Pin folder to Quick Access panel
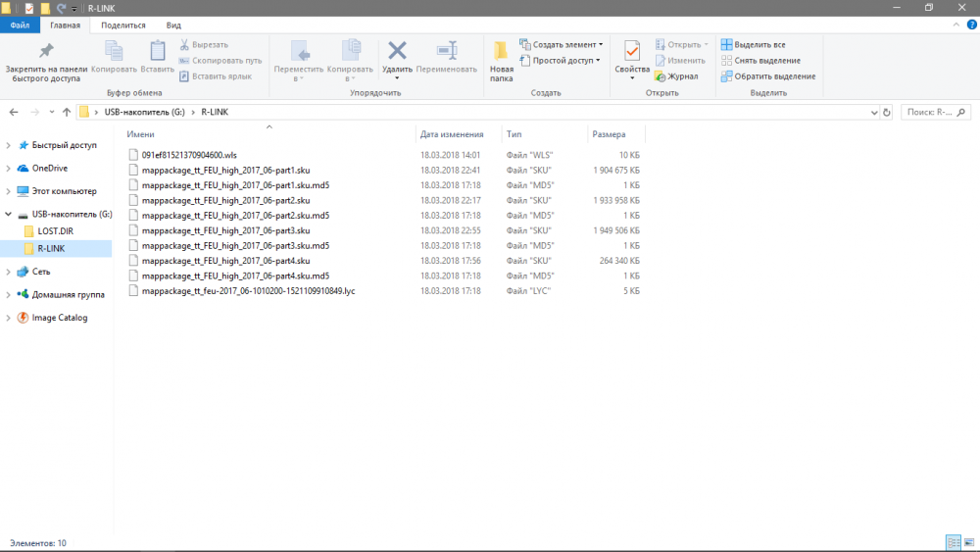 pos(46,61)
